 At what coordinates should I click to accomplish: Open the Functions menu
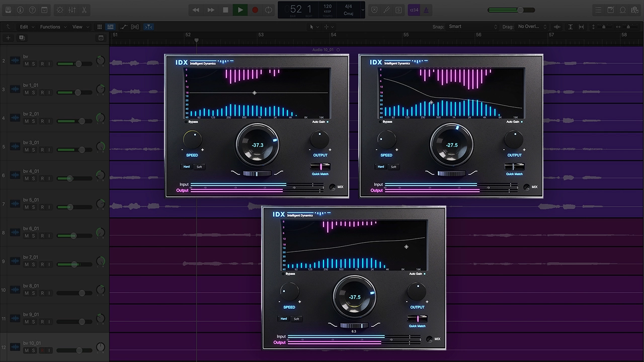(53, 27)
